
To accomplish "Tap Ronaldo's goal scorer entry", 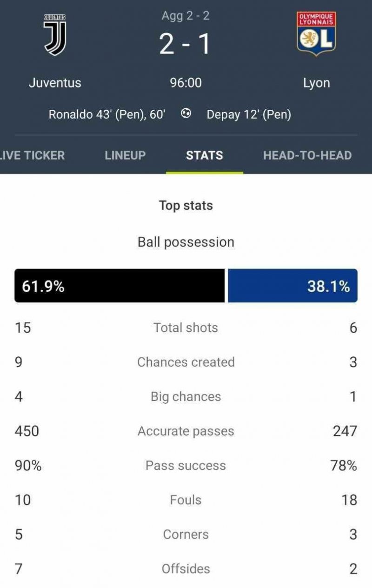I will point(107,114).
